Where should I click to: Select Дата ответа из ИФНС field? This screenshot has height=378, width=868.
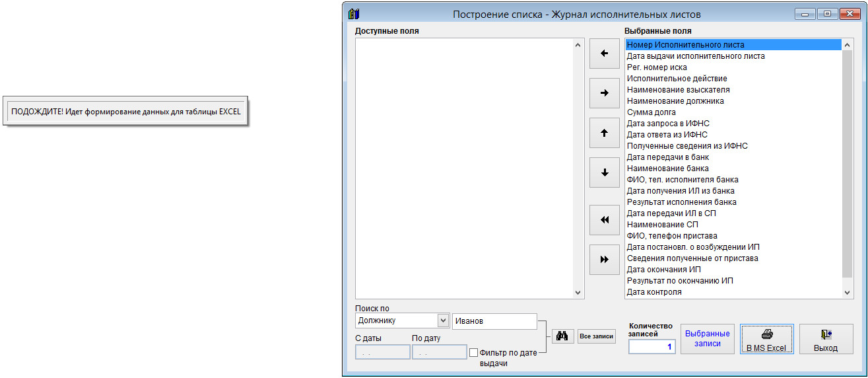pos(733,135)
